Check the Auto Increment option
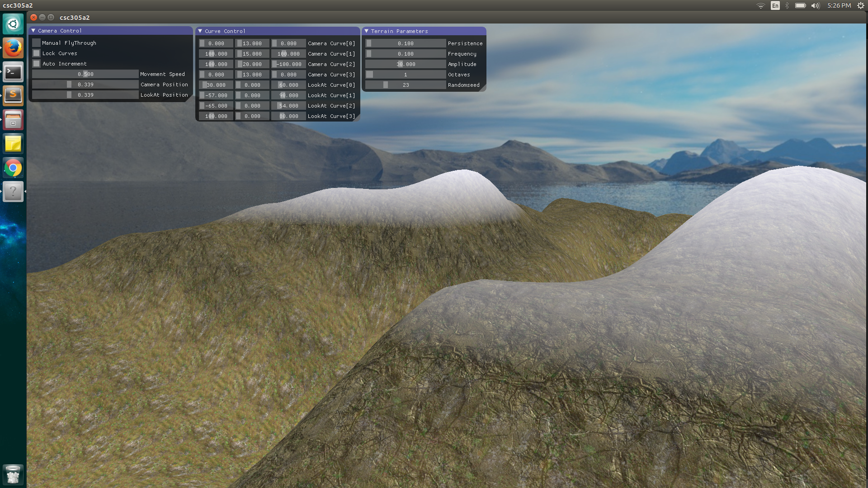Screen dimensions: 868x488 pyautogui.click(x=37, y=64)
